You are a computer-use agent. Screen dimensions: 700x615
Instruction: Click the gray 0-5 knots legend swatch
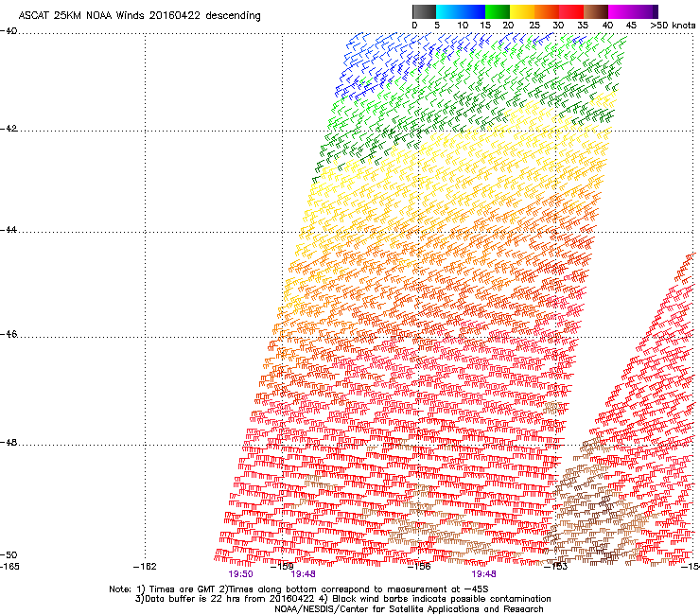click(424, 11)
